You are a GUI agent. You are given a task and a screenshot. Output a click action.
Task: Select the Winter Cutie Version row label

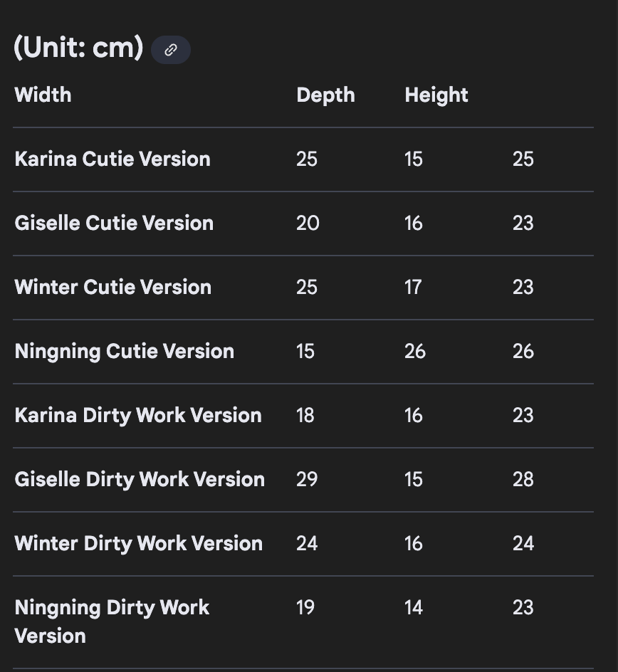click(x=112, y=287)
